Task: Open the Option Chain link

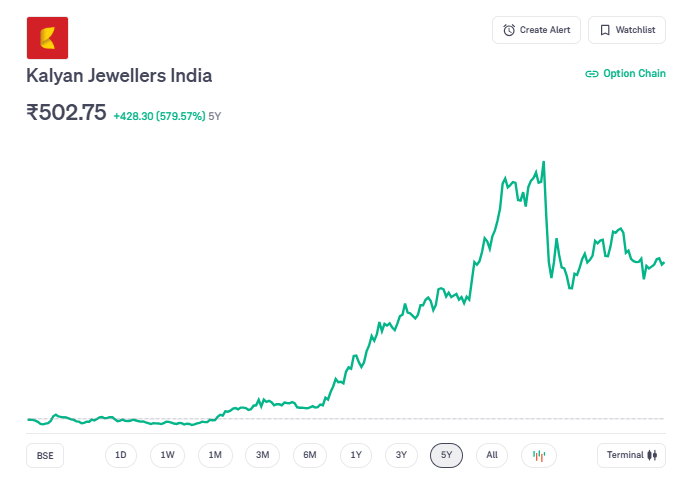Action: (x=625, y=73)
